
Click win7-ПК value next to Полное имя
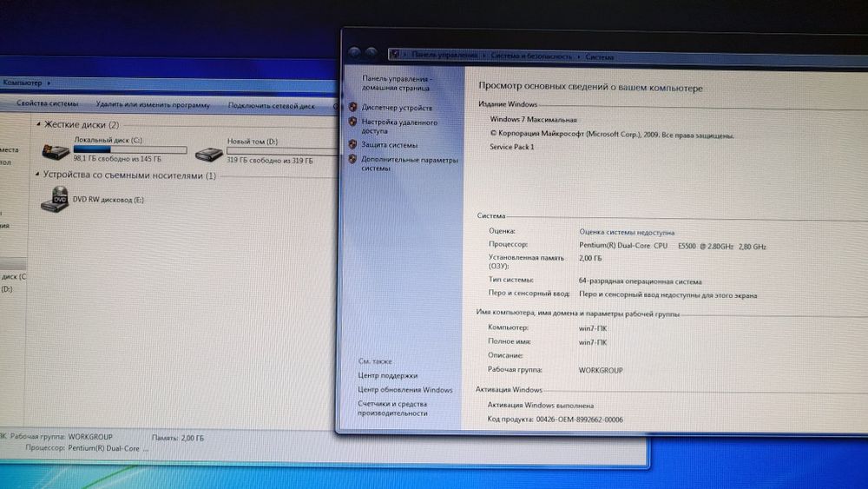click(x=593, y=342)
